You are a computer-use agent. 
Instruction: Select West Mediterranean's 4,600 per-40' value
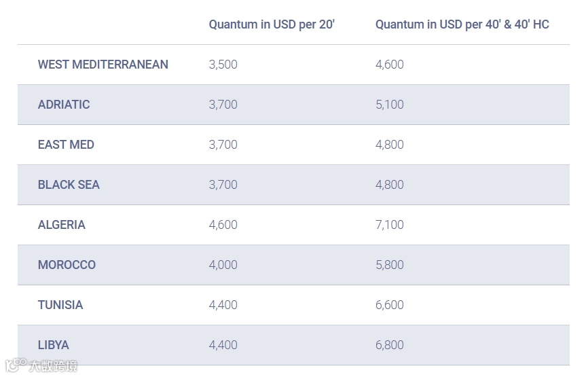tap(389, 65)
